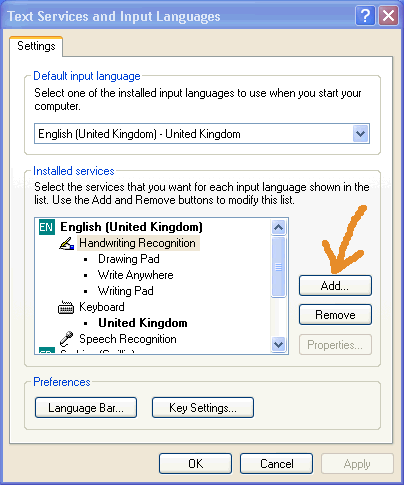This screenshot has height=485, width=404.
Task: Click the Settings tab
Action: point(36,46)
